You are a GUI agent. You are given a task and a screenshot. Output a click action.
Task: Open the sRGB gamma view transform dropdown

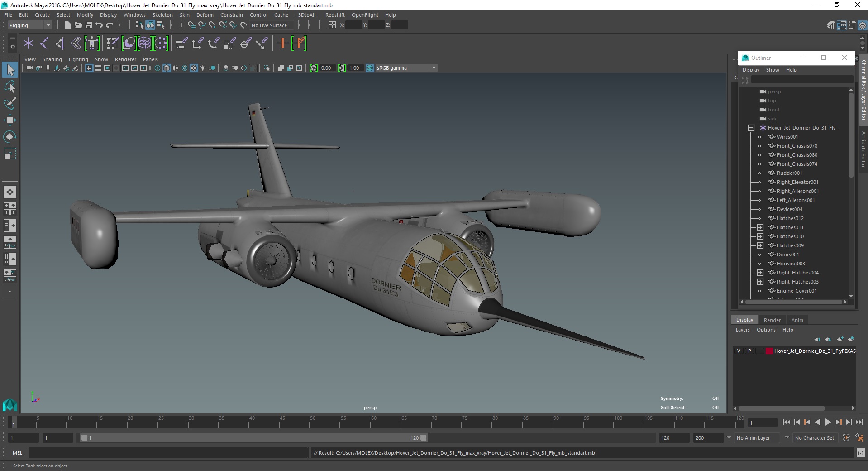pyautogui.click(x=406, y=68)
